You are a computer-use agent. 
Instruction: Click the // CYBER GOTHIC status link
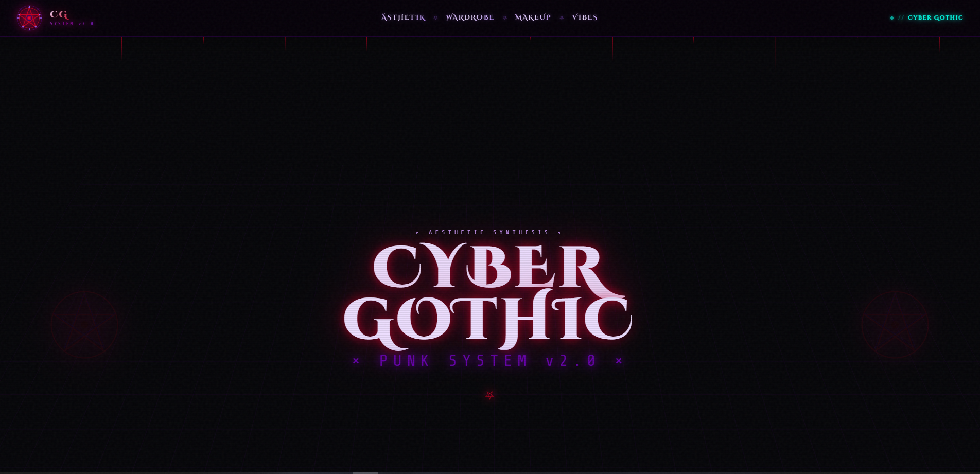931,17
